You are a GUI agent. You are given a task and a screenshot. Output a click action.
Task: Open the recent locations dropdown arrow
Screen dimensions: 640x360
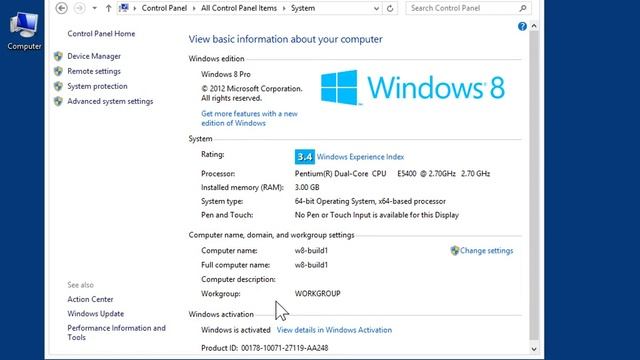94,8
